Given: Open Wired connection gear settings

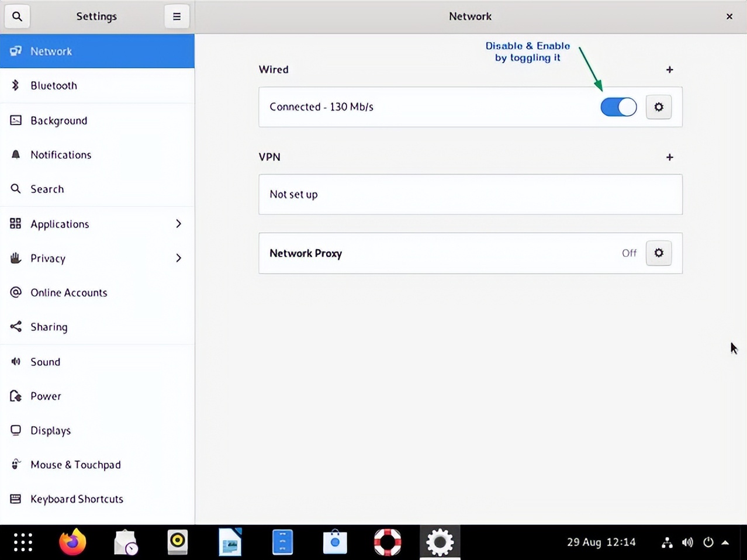Looking at the screenshot, I should pos(658,107).
